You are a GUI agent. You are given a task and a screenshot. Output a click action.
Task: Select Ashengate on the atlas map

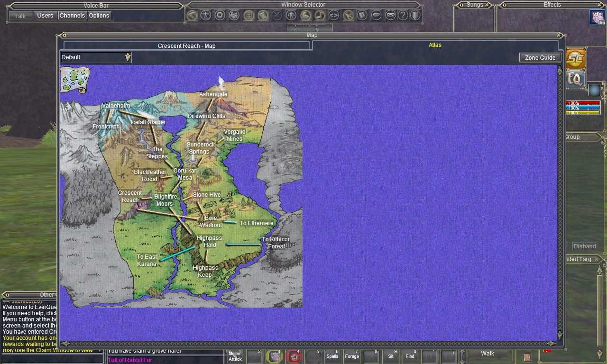pos(213,94)
